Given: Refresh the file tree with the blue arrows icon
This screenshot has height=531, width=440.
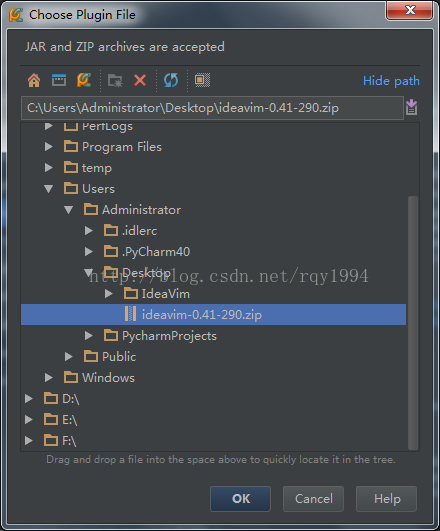Looking at the screenshot, I should point(171,81).
